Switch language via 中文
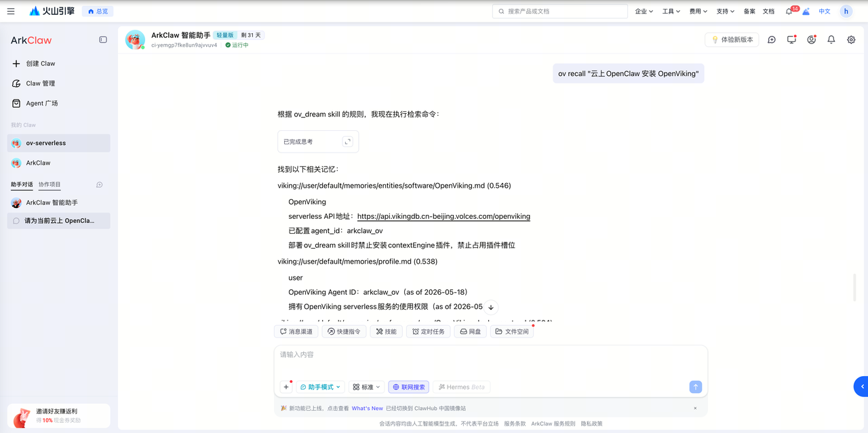Screen dimensions: 868x433 [825, 12]
